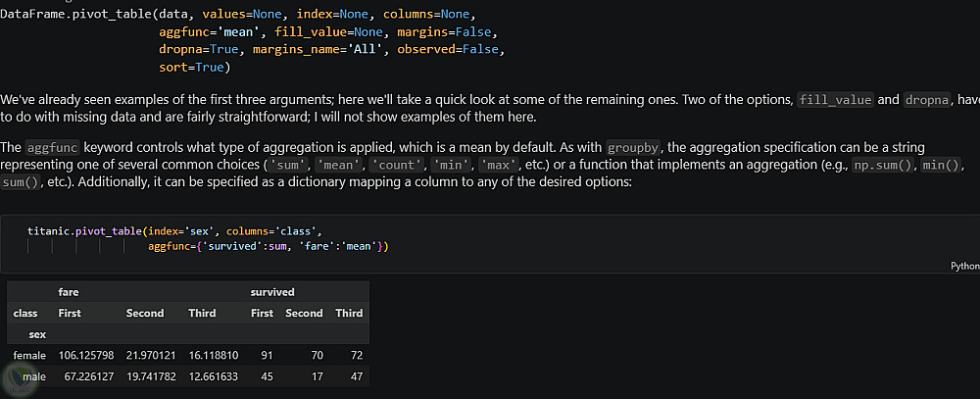Select the fare column group header
Image resolution: width=980 pixels, height=399 pixels.
pos(69,292)
